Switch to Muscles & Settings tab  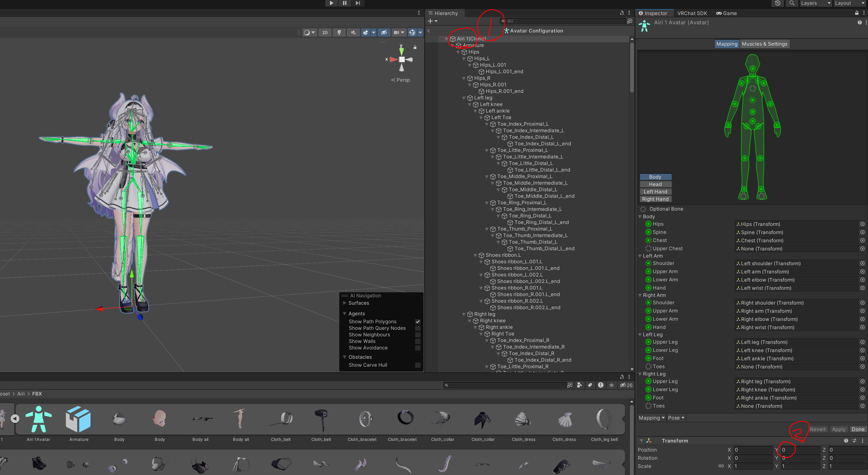pyautogui.click(x=764, y=44)
